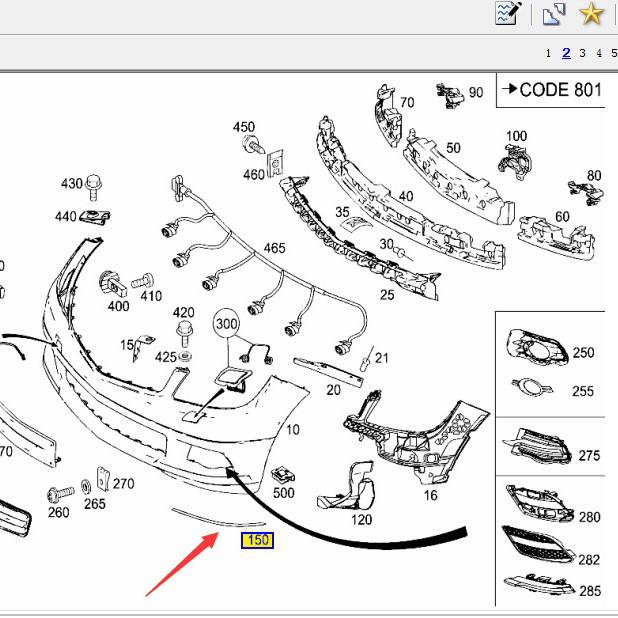Click part number 450 bolt label
Image resolution: width=618 pixels, height=618 pixels.
pos(244,127)
